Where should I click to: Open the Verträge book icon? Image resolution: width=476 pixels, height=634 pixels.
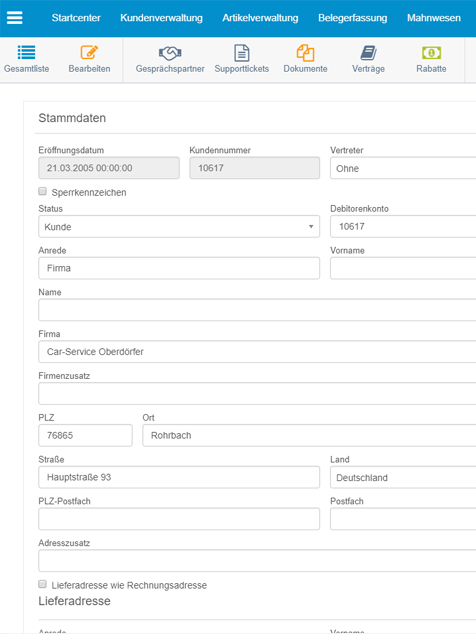368,53
